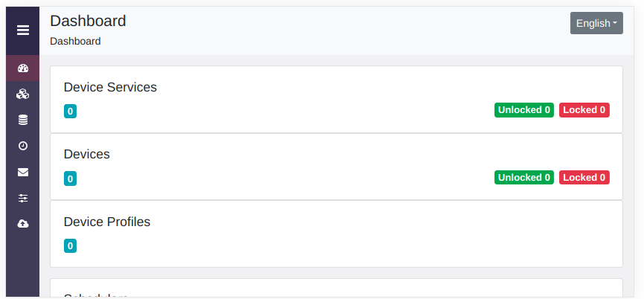Click Locked 0 badge in Device Services
The image size is (644, 299).
[584, 110]
